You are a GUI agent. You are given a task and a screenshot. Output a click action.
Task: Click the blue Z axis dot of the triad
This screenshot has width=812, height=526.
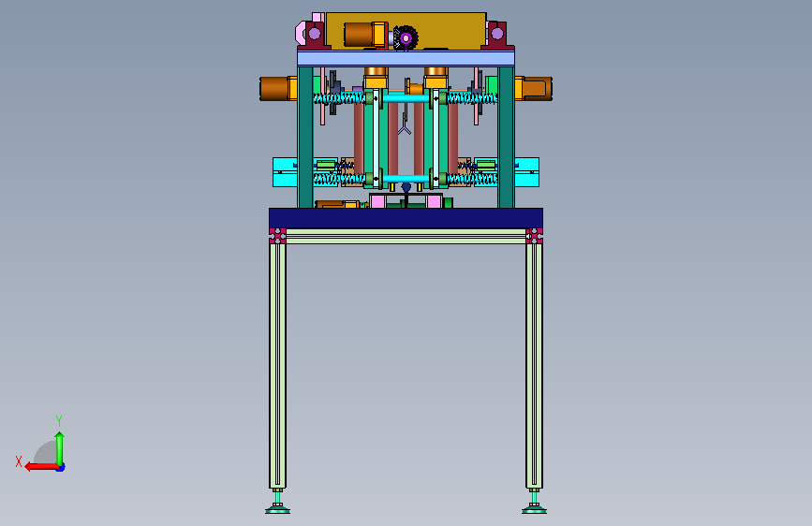point(61,468)
